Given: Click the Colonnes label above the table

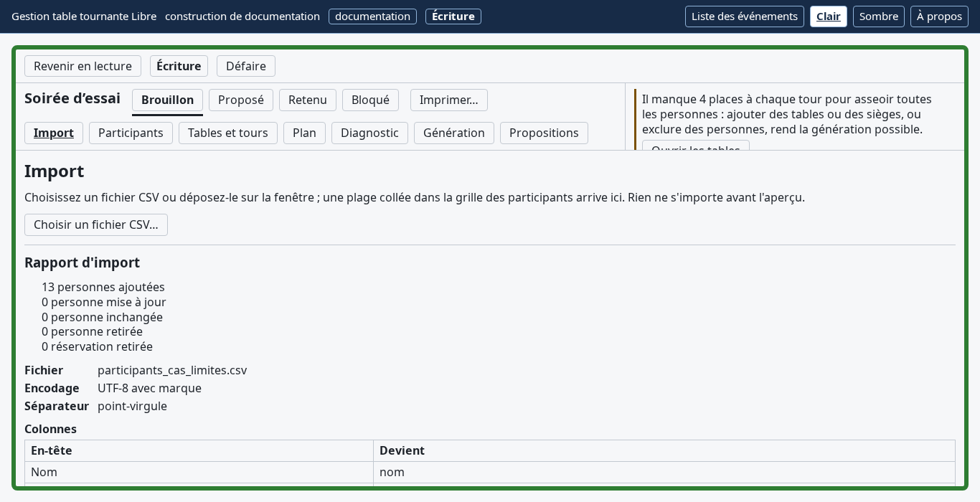Looking at the screenshot, I should click(x=50, y=429).
